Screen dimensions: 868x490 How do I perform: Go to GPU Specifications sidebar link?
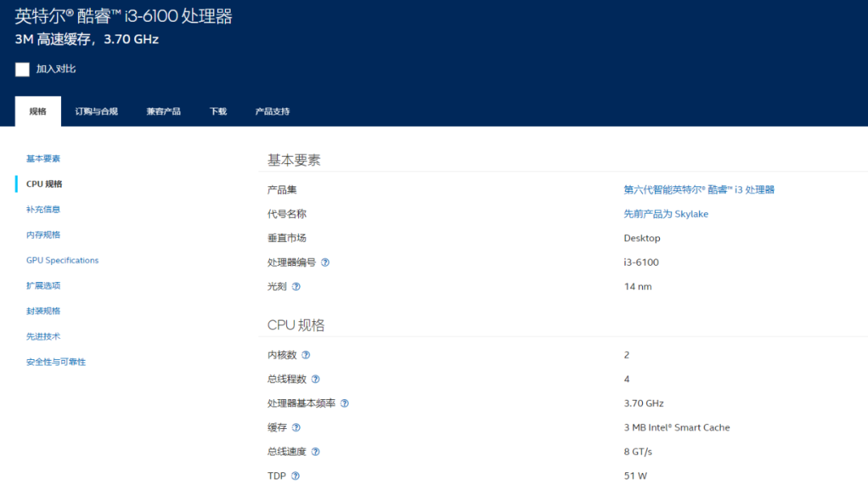(63, 260)
